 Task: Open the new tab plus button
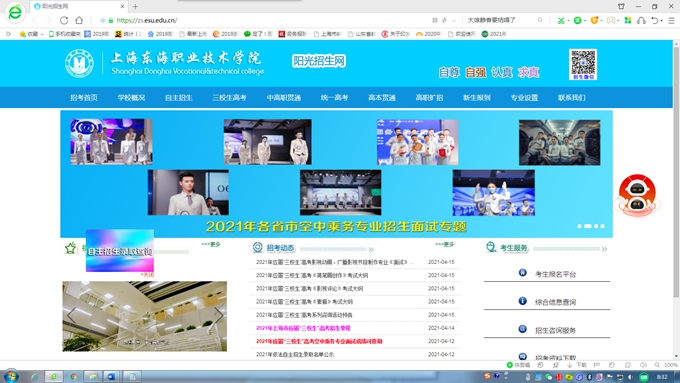click(x=135, y=7)
